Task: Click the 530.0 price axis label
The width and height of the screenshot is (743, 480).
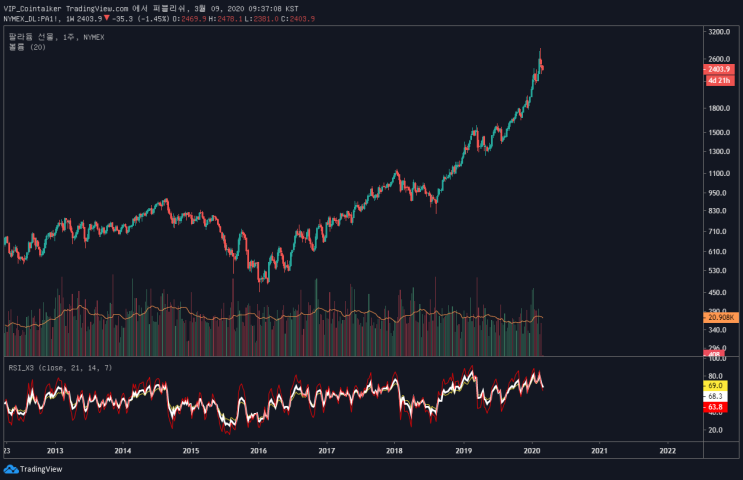Action: pos(717,271)
